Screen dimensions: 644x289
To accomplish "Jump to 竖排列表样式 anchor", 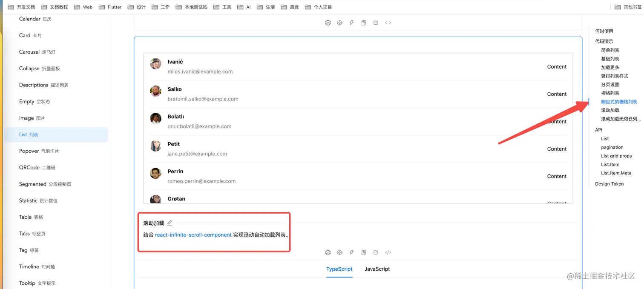I will (x=615, y=76).
